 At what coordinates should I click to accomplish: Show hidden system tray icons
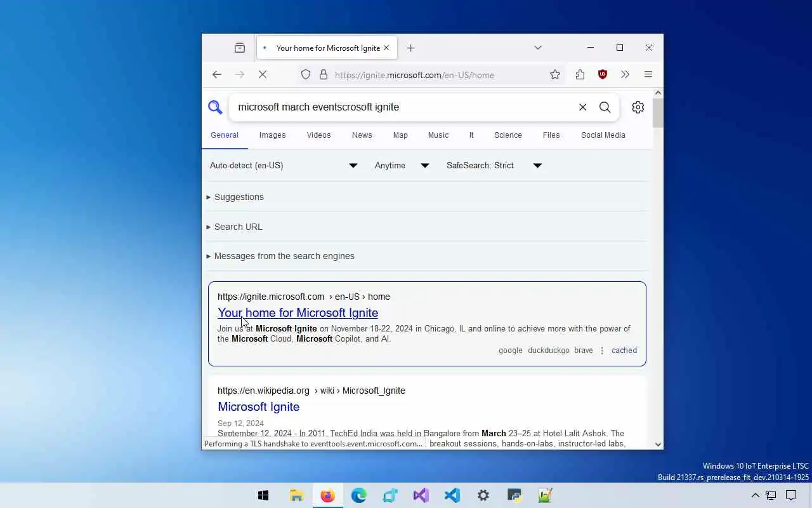[755, 495]
